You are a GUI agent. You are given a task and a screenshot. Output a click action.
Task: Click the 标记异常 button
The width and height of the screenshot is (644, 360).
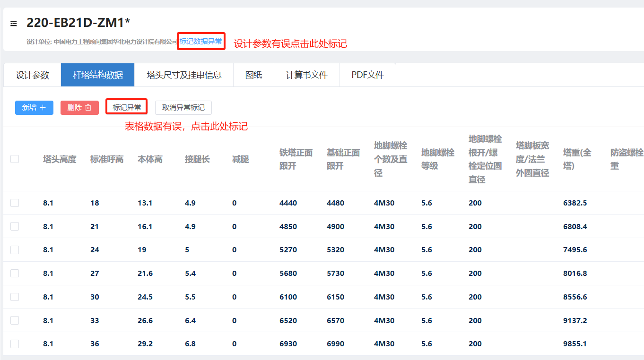click(127, 108)
